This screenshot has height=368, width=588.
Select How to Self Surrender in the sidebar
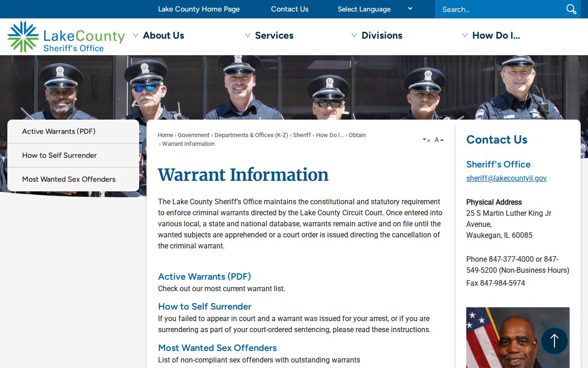(x=73, y=155)
